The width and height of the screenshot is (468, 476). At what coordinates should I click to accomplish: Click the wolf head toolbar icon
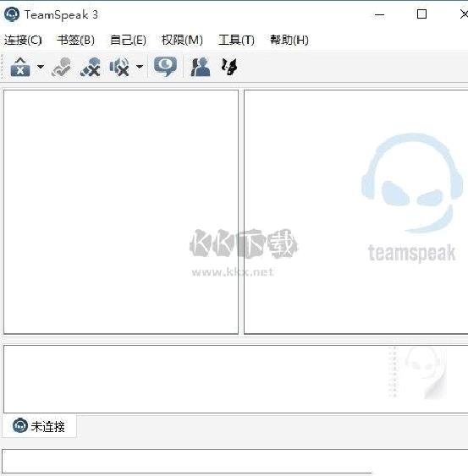tap(229, 67)
